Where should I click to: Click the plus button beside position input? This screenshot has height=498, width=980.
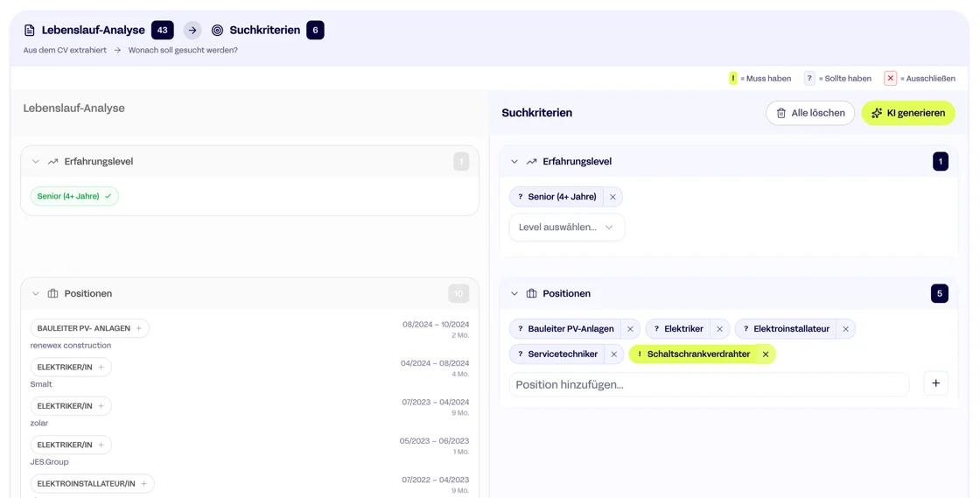935,383
